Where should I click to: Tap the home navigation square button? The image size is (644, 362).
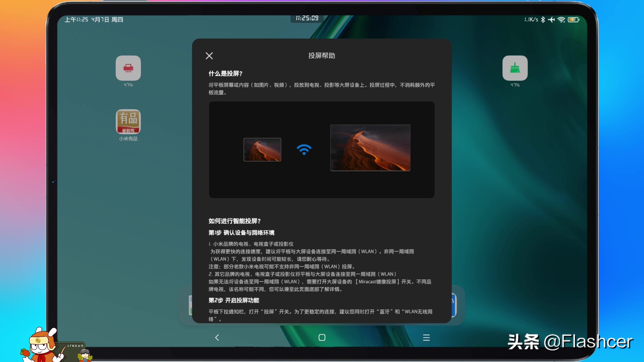[x=322, y=338]
